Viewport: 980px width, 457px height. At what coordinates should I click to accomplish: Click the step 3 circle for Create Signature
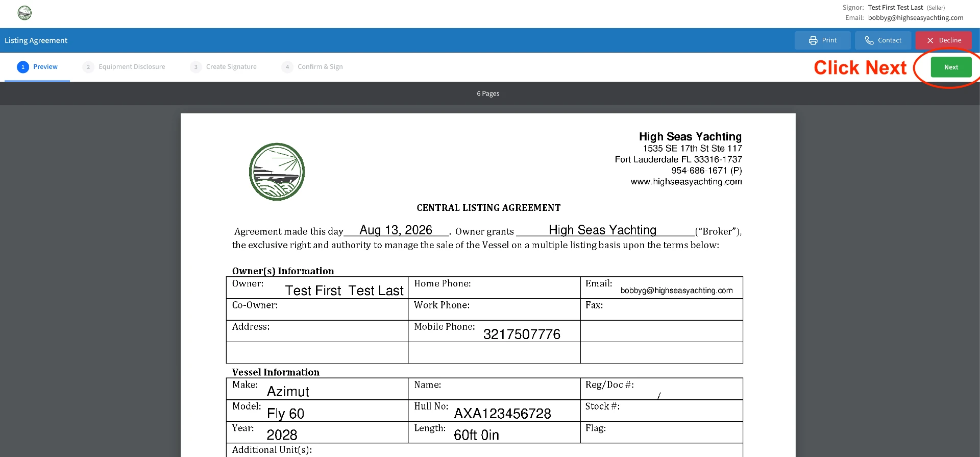click(x=195, y=67)
